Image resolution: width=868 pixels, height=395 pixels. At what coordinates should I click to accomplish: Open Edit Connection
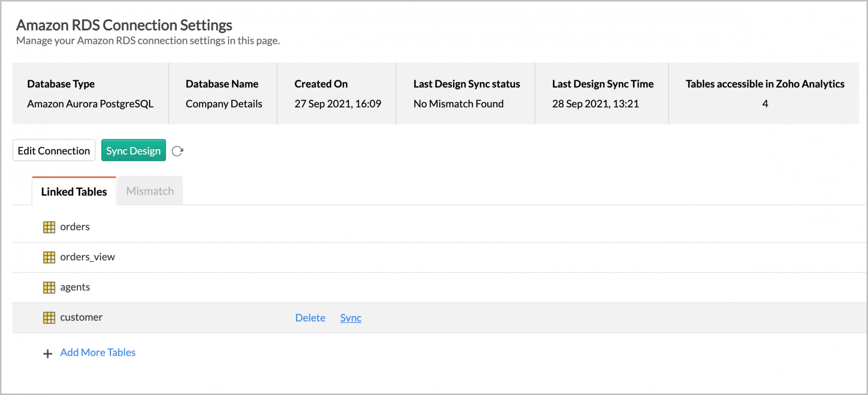coord(54,150)
